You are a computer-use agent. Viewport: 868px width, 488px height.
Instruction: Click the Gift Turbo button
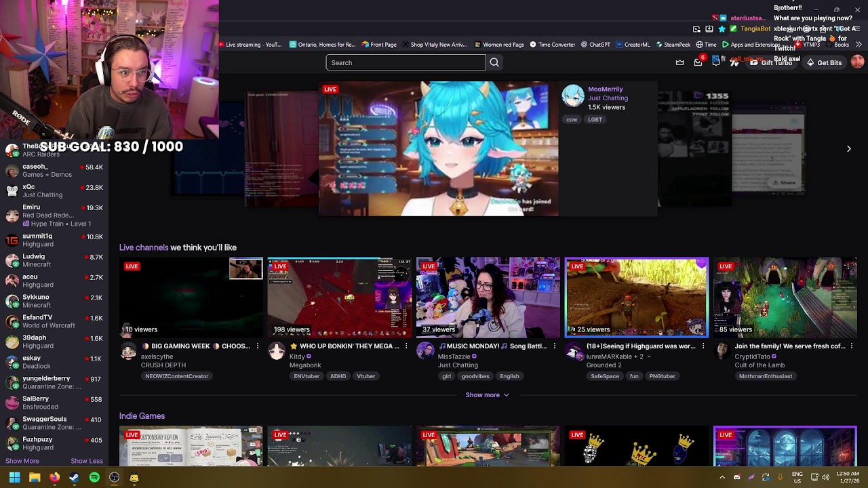tap(771, 62)
